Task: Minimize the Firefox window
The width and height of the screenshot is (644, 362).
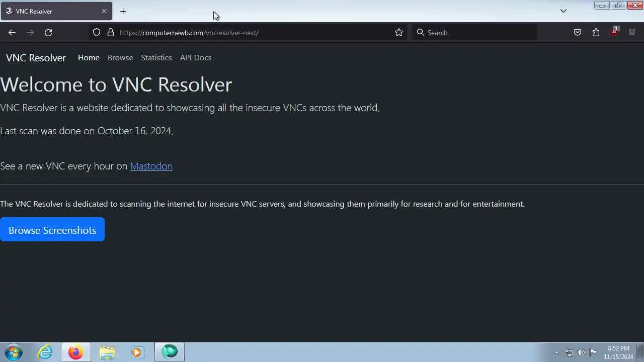Action: 602,6
